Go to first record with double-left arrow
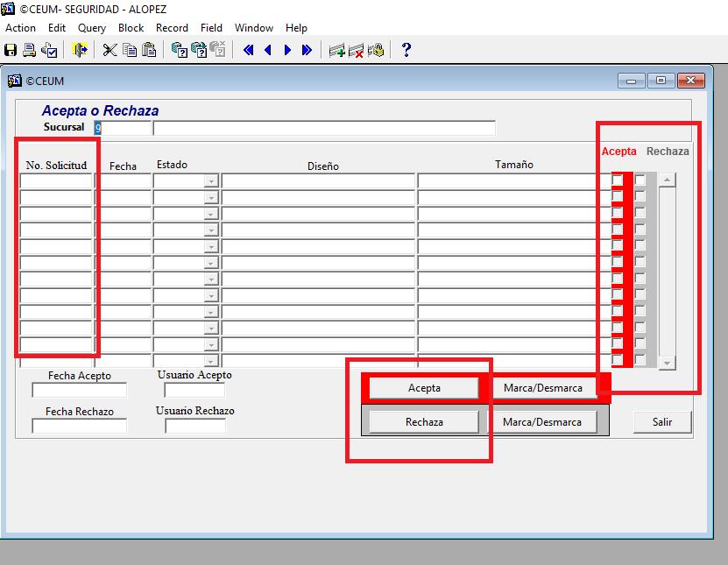This screenshot has height=565, width=728. pyautogui.click(x=249, y=50)
